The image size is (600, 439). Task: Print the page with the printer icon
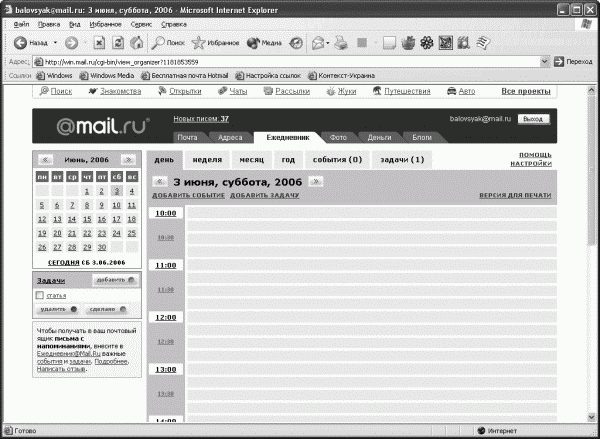tap(341, 43)
